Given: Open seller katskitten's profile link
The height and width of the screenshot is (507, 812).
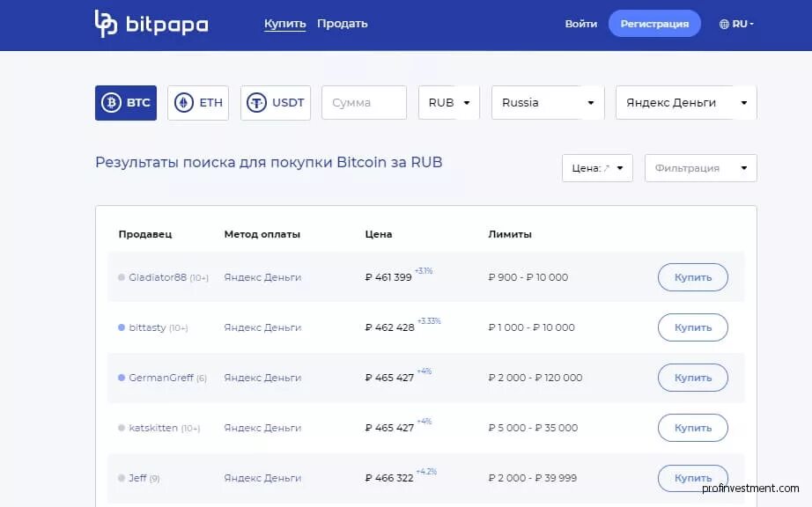Looking at the screenshot, I should pos(153,428).
